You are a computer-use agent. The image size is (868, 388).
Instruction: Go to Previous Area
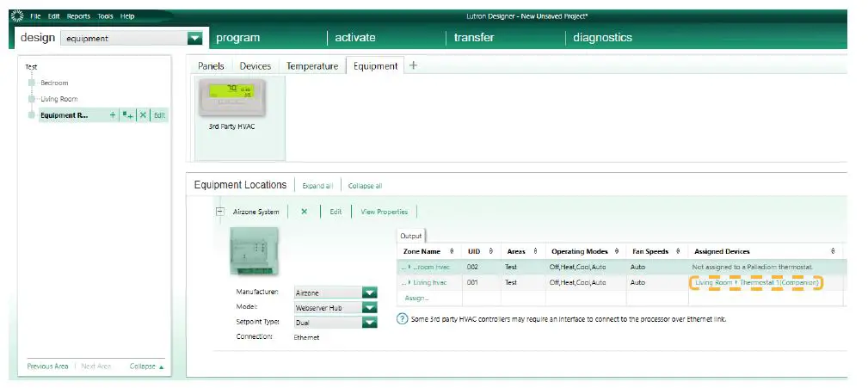pyautogui.click(x=47, y=366)
